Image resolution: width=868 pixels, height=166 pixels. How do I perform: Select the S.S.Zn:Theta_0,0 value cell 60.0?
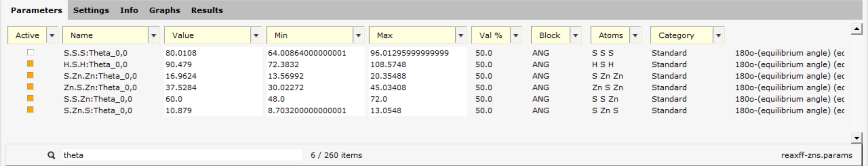(213, 99)
